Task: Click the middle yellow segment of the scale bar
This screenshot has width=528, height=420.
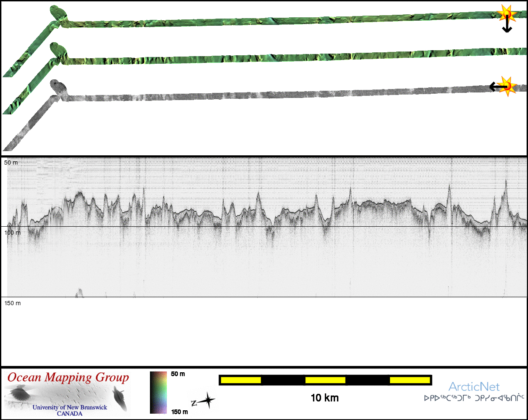Action: point(325,380)
